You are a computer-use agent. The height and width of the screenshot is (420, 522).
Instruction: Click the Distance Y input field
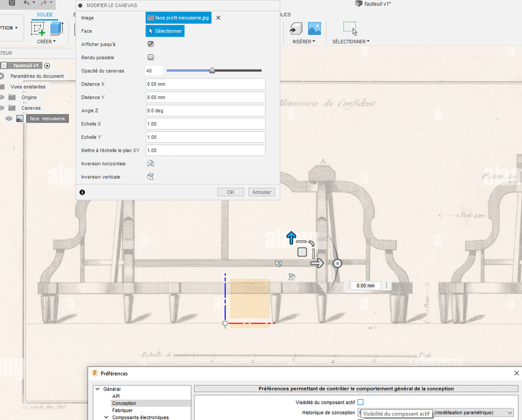206,97
